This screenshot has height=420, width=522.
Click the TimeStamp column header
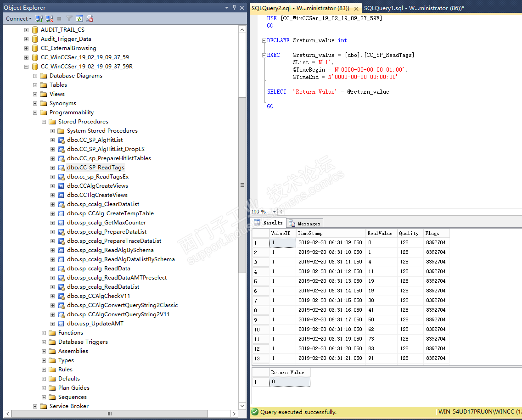point(331,233)
